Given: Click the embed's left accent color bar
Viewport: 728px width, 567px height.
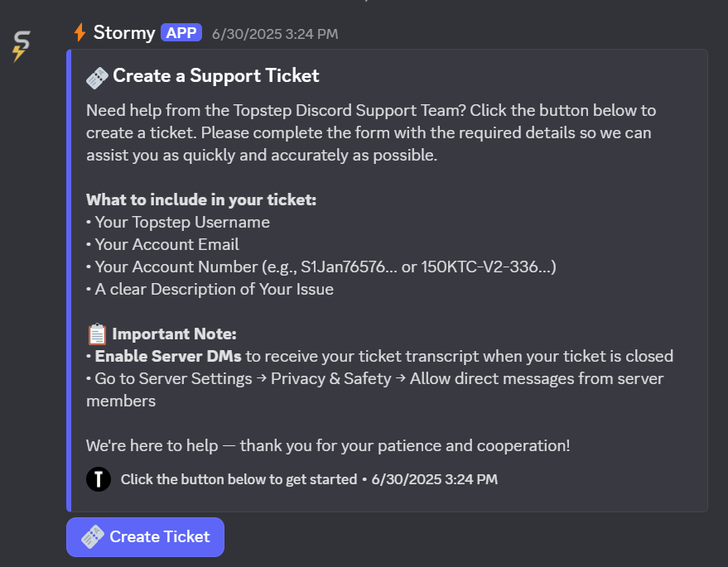Looking at the screenshot, I should pyautogui.click(x=68, y=281).
